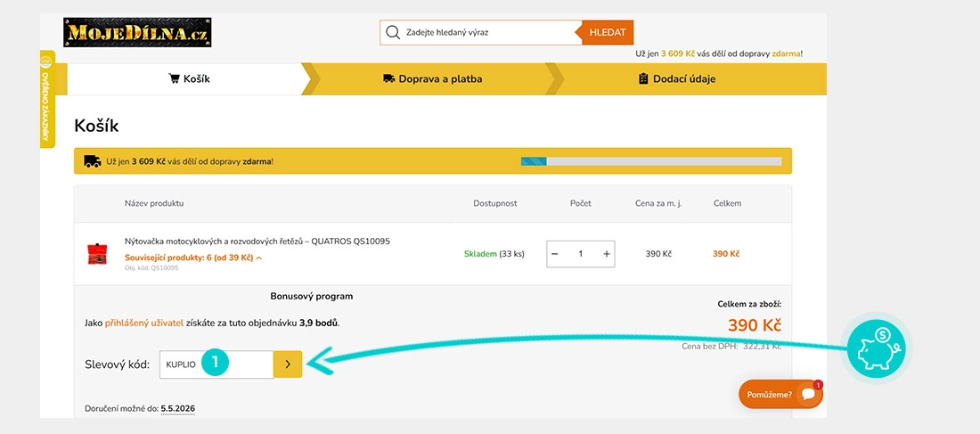This screenshot has height=434, width=980.
Task: Click 'Název produktu' column header
Action: tap(154, 203)
